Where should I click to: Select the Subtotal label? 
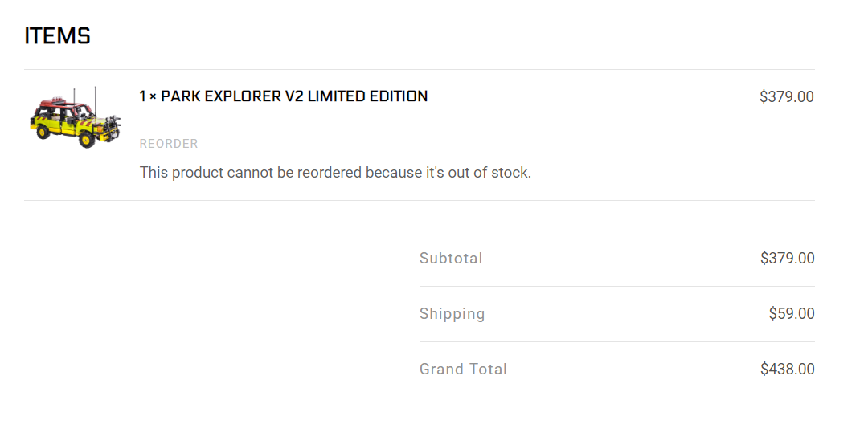(451, 259)
